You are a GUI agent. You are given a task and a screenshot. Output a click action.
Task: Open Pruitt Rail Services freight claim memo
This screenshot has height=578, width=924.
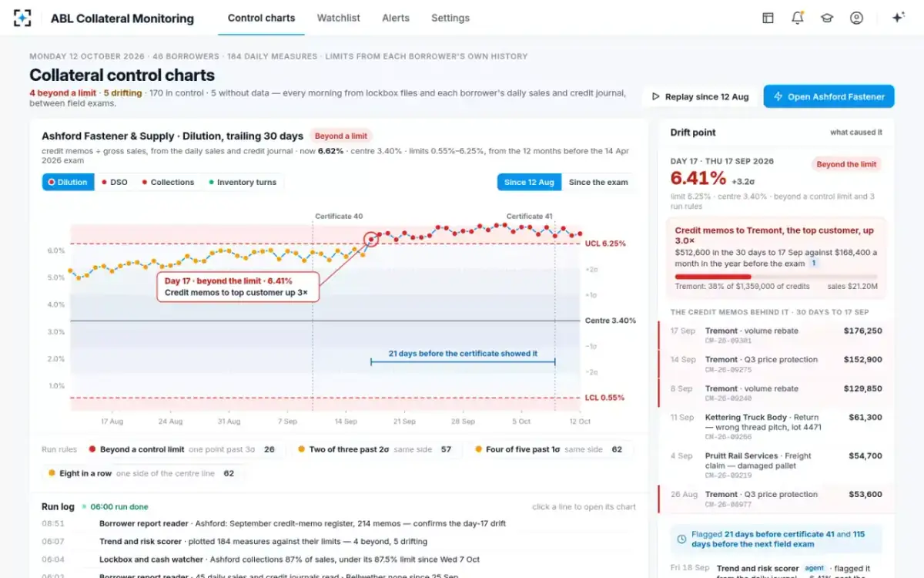coord(776,465)
